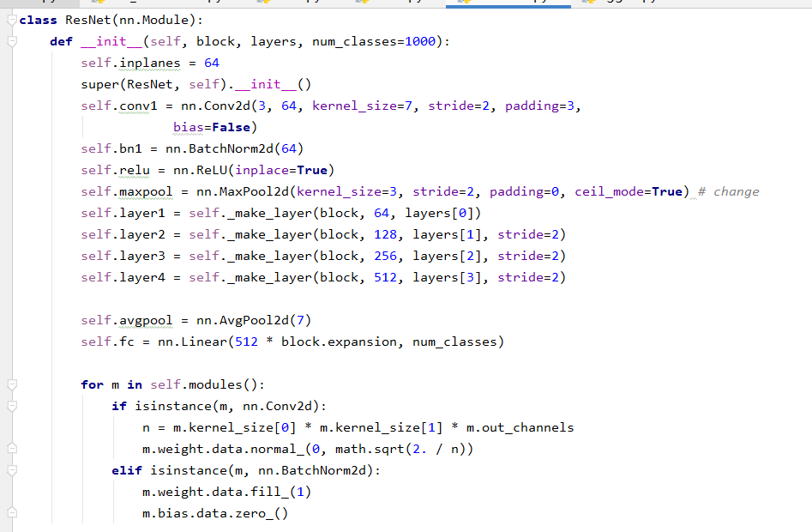Click 'nn.AvgPool2d(7)' call
This screenshot has height=532, width=812.
click(254, 321)
